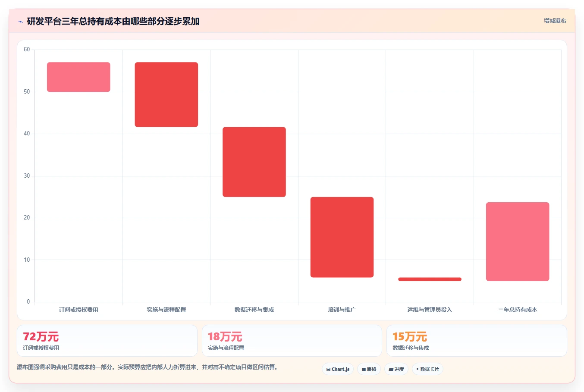The width and height of the screenshot is (584, 392).
Task: Click y-axis value 40
Action: pyautogui.click(x=27, y=134)
